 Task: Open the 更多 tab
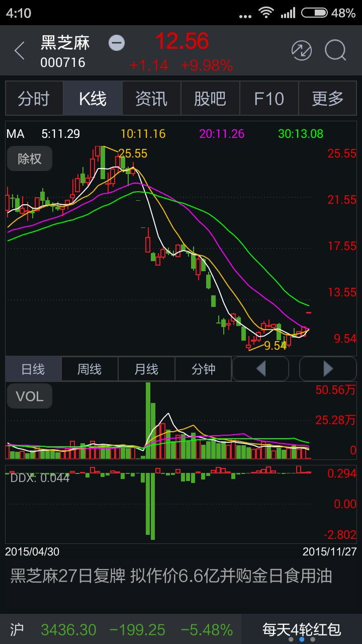pos(327,99)
